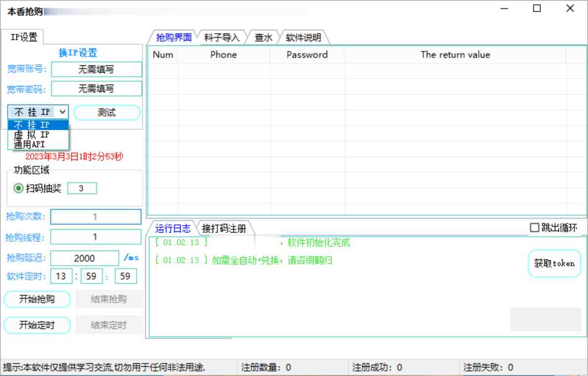Click the 获取token button
The height and width of the screenshot is (376, 588).
point(554,263)
